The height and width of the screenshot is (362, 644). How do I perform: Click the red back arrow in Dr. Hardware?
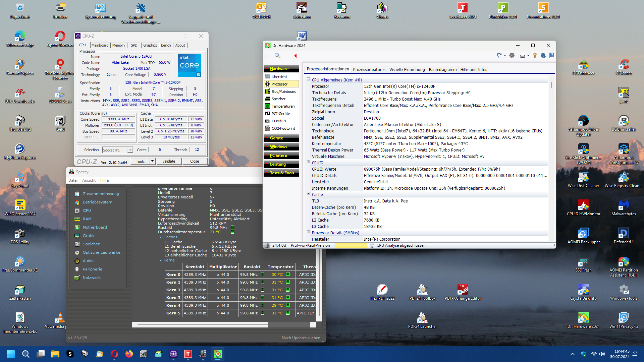(296, 56)
